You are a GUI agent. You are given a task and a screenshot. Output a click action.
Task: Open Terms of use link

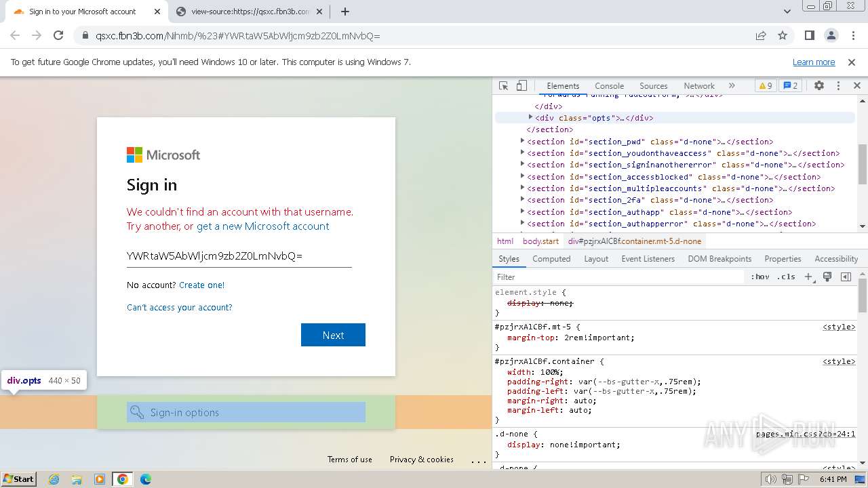(x=350, y=460)
